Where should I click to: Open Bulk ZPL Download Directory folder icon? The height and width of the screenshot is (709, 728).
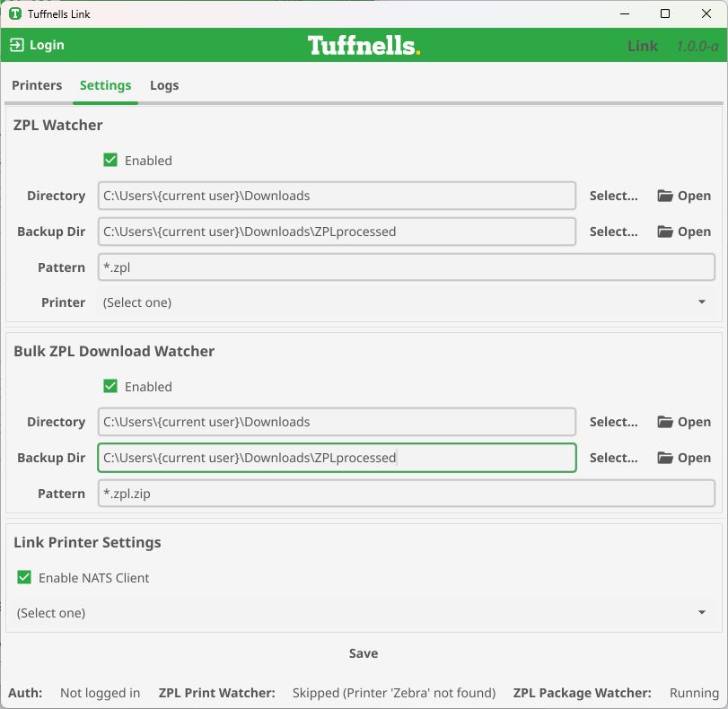(x=665, y=422)
